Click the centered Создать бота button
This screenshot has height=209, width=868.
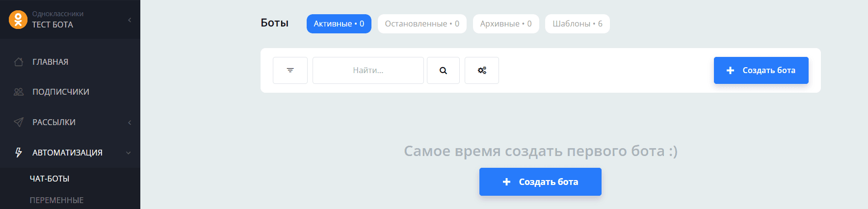pos(540,182)
